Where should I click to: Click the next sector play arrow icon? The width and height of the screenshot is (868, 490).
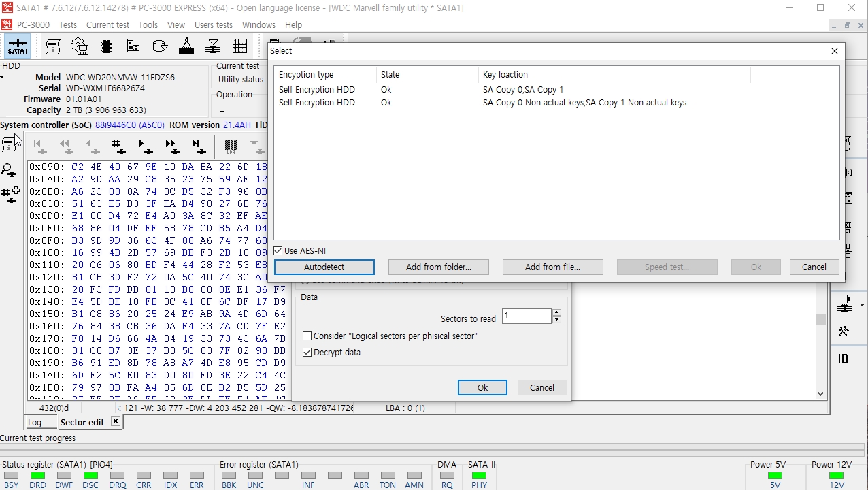145,146
